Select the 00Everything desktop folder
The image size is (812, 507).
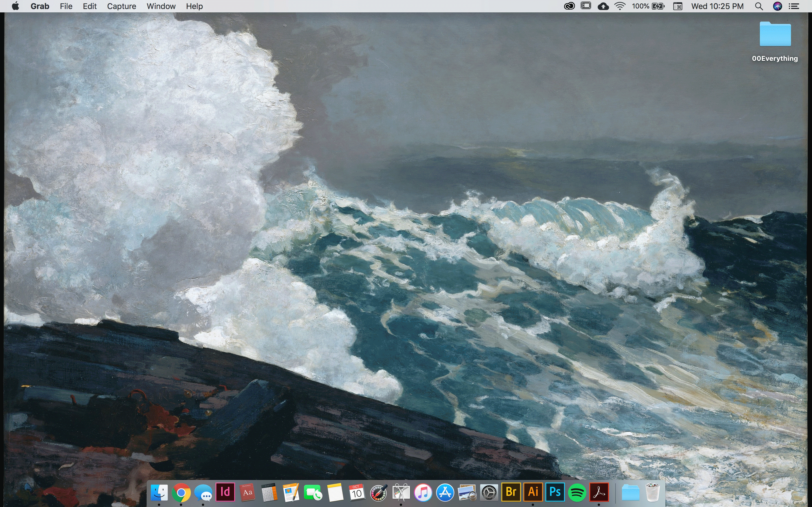click(775, 35)
